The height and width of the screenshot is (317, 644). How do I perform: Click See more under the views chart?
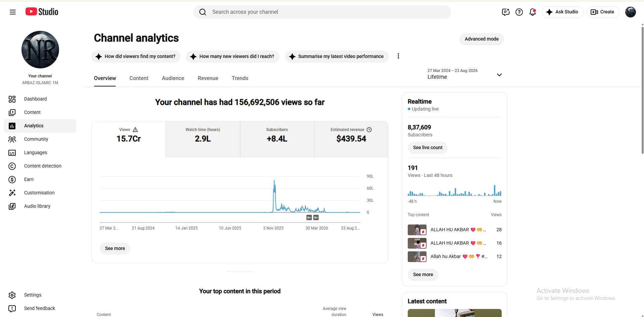tap(115, 249)
